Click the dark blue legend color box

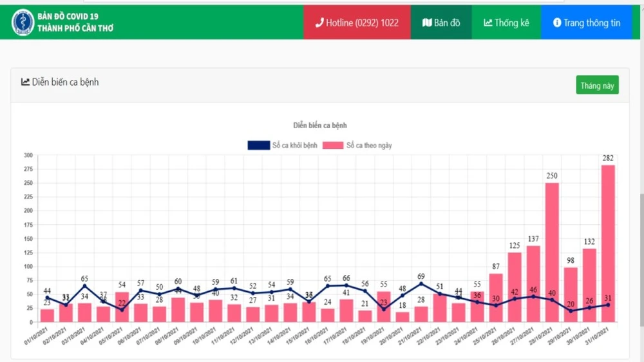pos(258,146)
